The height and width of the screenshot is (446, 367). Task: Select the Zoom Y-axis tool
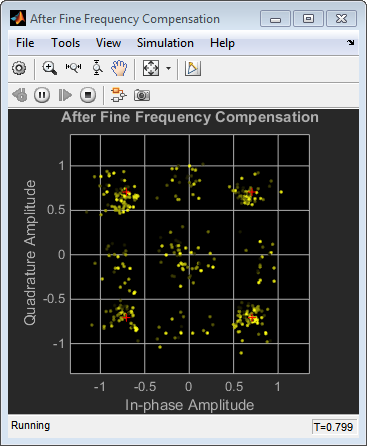97,68
